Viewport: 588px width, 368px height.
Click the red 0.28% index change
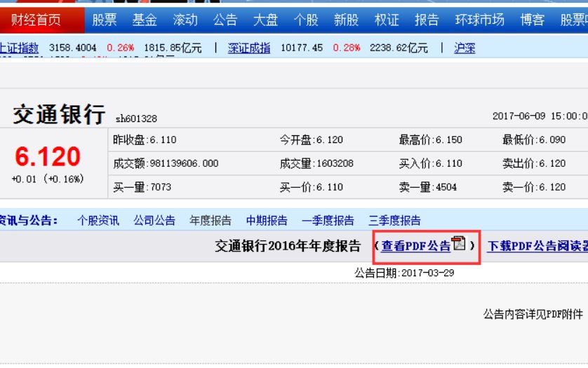(x=347, y=48)
